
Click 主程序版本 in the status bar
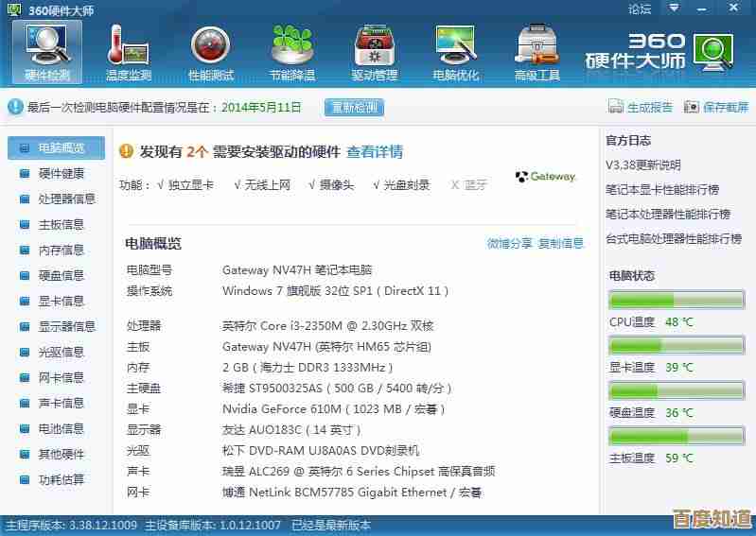click(71, 525)
